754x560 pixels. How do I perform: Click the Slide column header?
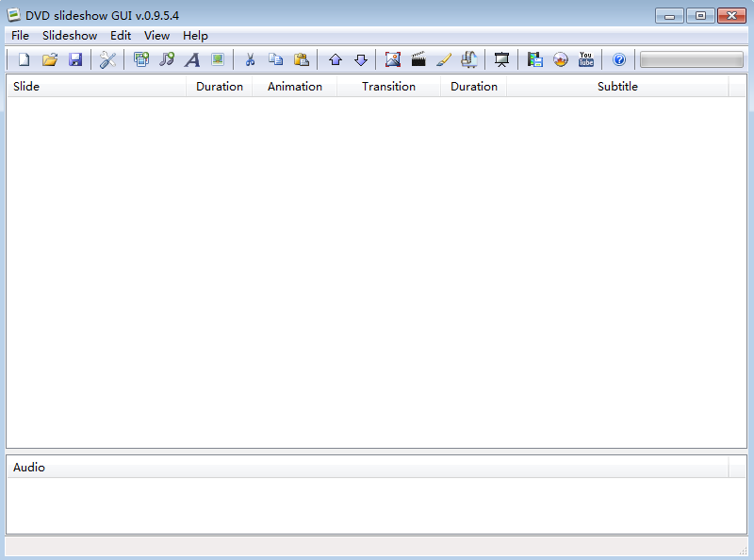tap(96, 87)
